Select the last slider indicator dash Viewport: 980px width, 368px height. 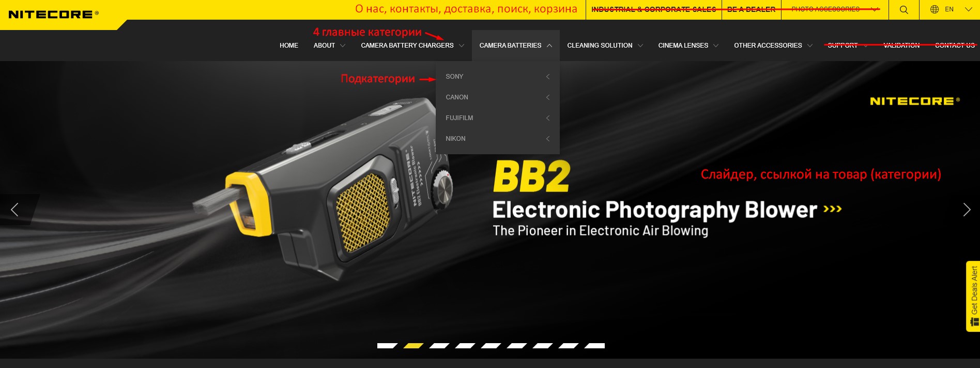(x=594, y=346)
